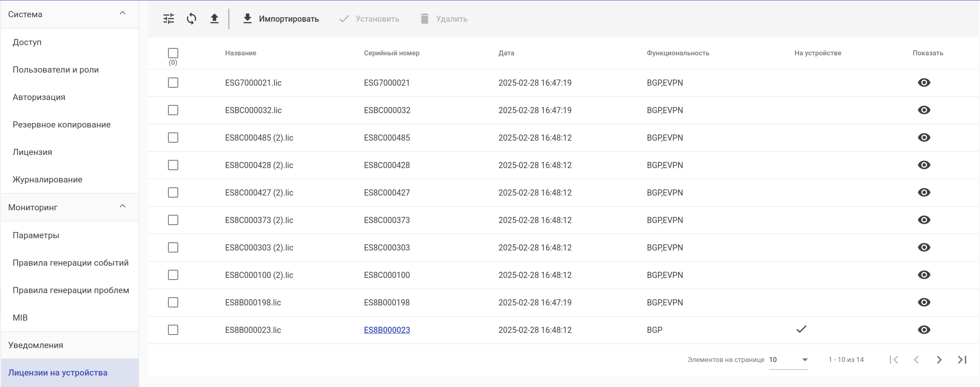Collapse the Система section
Image resolution: width=980 pixels, height=387 pixels.
[x=122, y=14]
